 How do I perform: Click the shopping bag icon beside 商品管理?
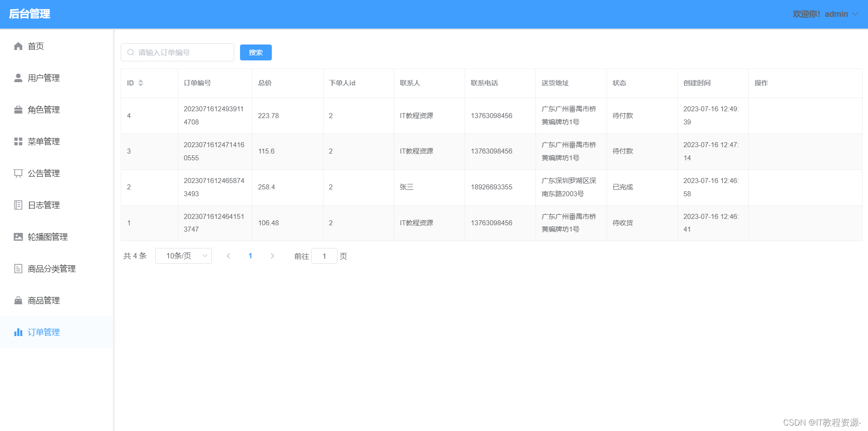18,301
